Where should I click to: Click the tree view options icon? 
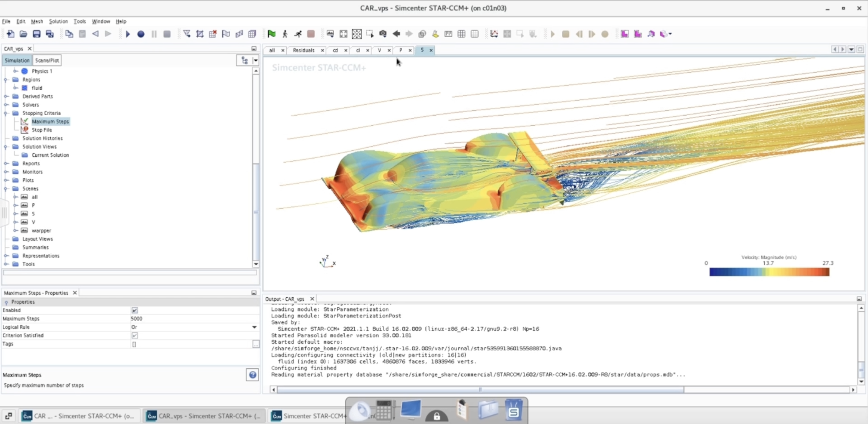(245, 60)
